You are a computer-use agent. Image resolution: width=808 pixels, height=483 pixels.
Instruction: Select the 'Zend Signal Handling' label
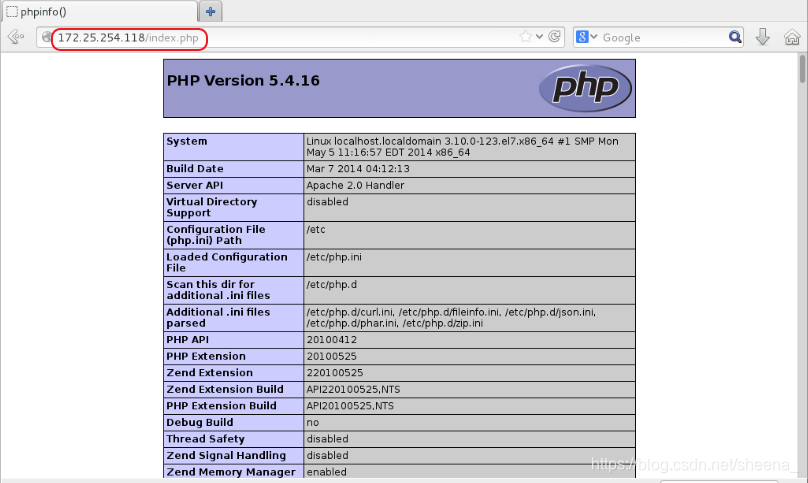click(x=226, y=455)
